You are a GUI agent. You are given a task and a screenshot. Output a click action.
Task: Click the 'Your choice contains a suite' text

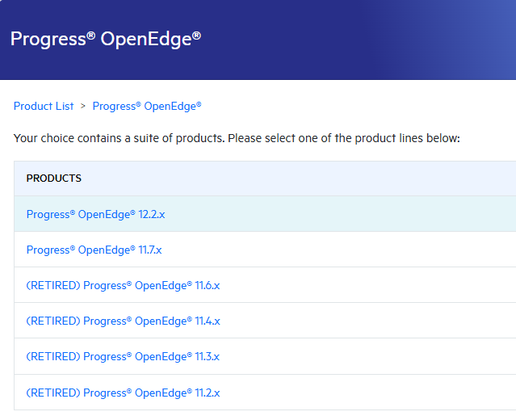click(237, 138)
